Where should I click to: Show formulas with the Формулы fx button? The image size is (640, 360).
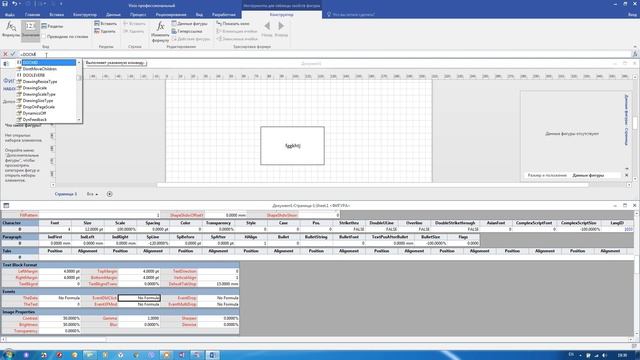11,30
